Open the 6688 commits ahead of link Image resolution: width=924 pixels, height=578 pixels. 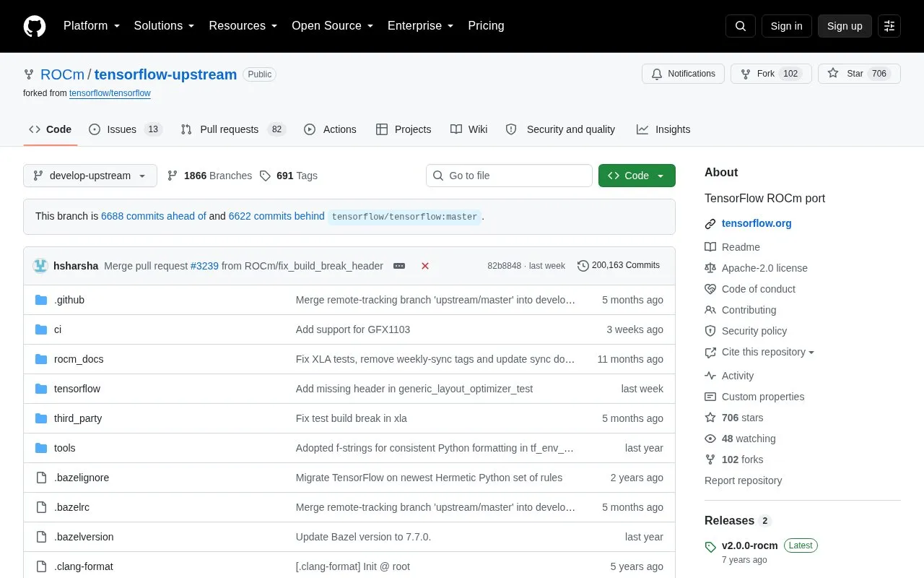(154, 216)
